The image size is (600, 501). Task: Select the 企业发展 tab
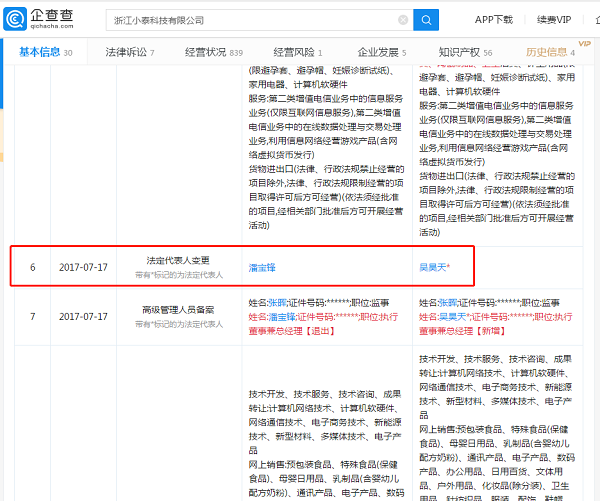(378, 51)
